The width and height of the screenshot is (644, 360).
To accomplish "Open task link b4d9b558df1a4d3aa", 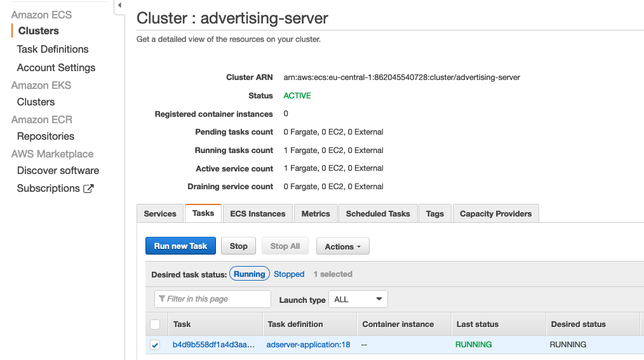I will coord(213,344).
